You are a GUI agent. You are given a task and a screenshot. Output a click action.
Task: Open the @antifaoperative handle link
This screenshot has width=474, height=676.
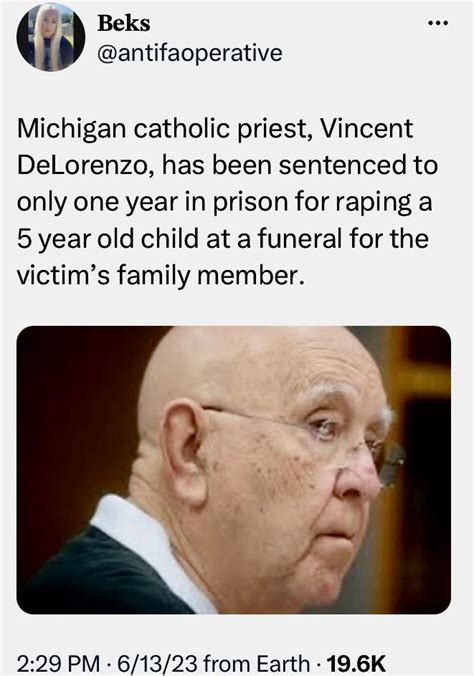pyautogui.click(x=190, y=53)
